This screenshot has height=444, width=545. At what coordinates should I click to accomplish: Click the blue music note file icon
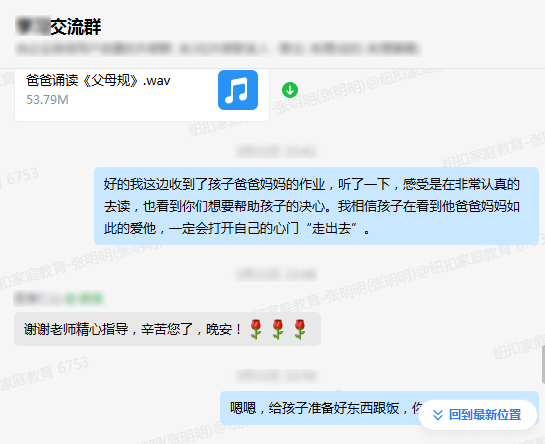(238, 90)
